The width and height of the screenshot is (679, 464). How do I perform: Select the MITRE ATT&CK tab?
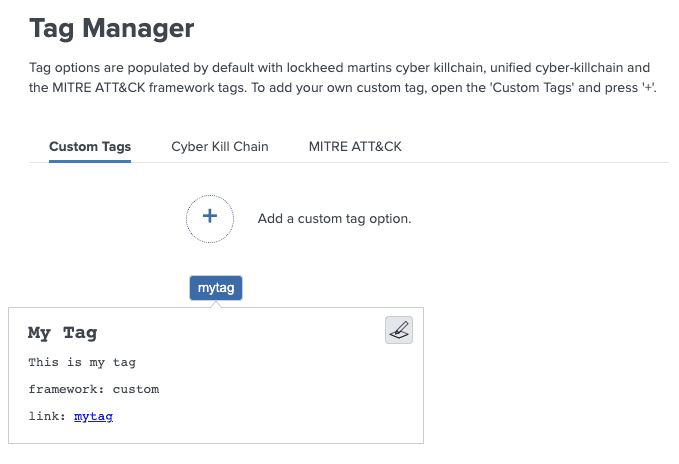click(355, 147)
